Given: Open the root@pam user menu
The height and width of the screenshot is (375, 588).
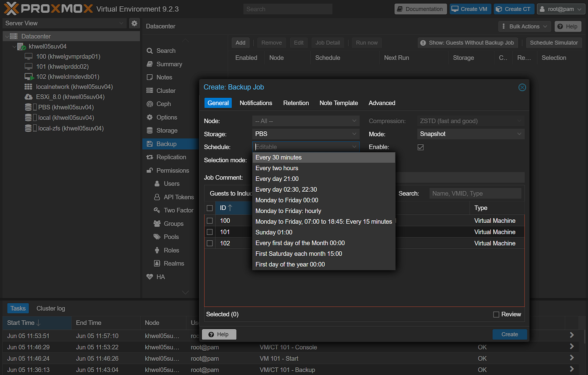Looking at the screenshot, I should pyautogui.click(x=561, y=9).
